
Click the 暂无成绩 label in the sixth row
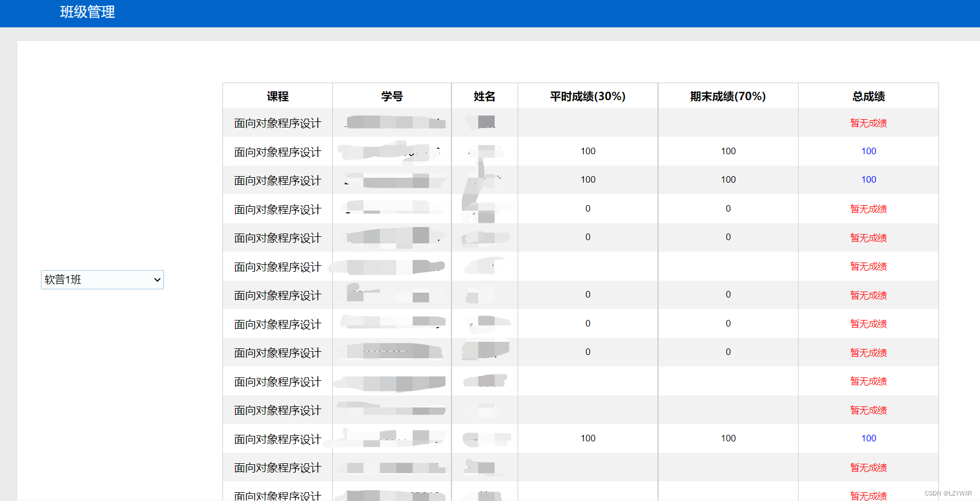click(868, 266)
